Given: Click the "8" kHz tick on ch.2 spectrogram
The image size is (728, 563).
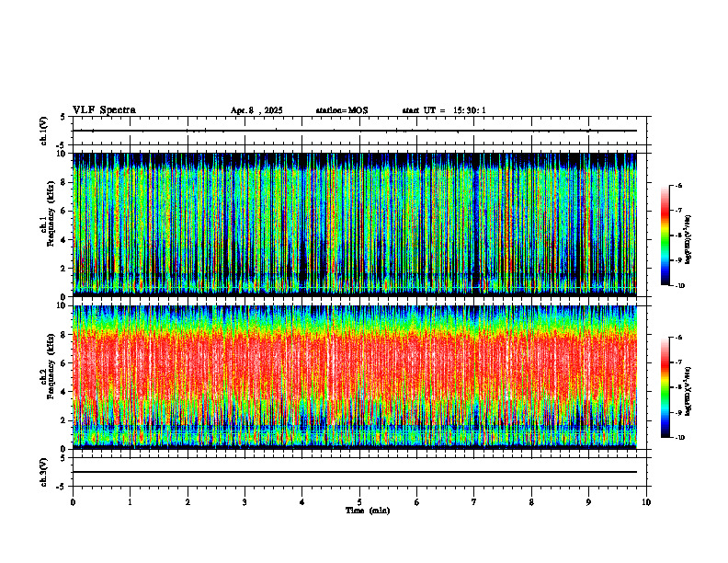Looking at the screenshot, I should pyautogui.click(x=64, y=335).
